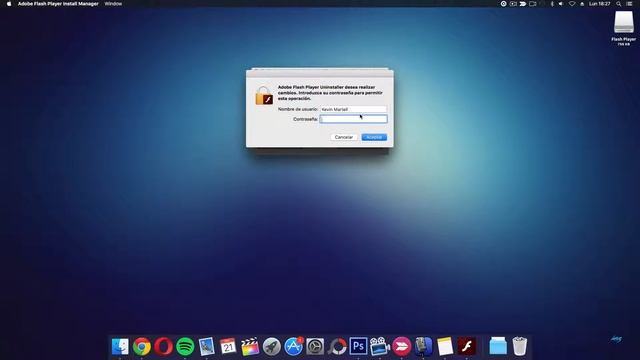Image resolution: width=640 pixels, height=360 pixels.
Task: Open the Trash in the dock
Action: click(x=520, y=346)
